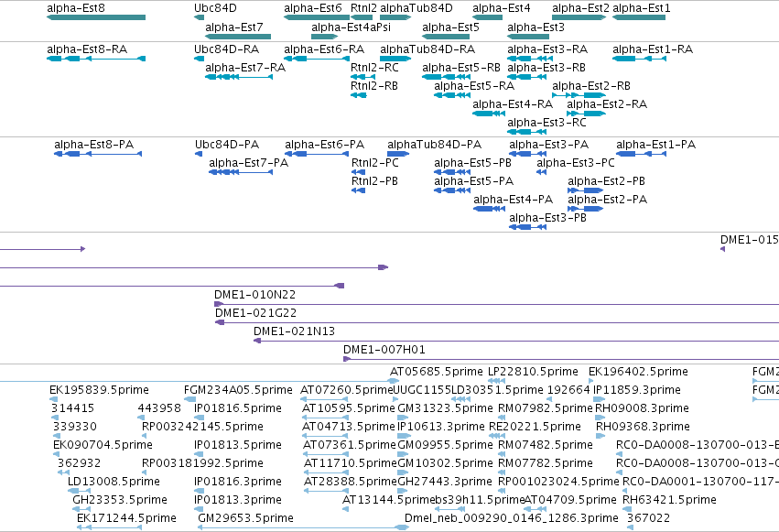
Task: Click the alphaTub84D-RA transcript label
Action: pos(427,49)
